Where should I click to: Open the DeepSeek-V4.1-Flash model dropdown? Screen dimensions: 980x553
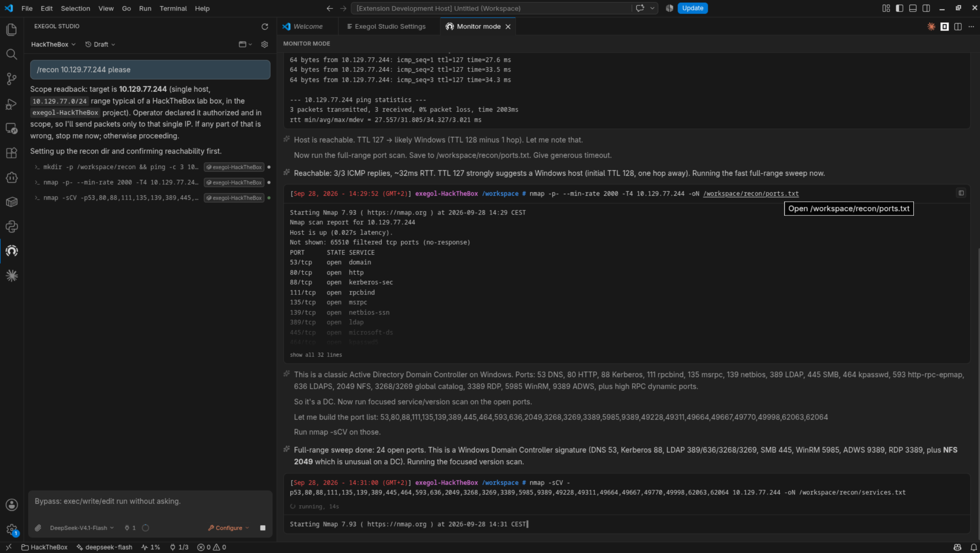point(81,528)
